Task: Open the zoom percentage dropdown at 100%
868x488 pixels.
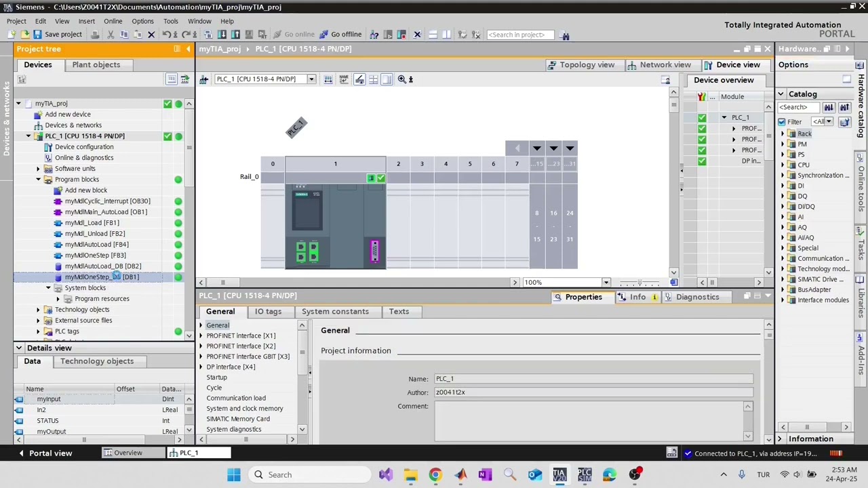Action: click(x=606, y=283)
